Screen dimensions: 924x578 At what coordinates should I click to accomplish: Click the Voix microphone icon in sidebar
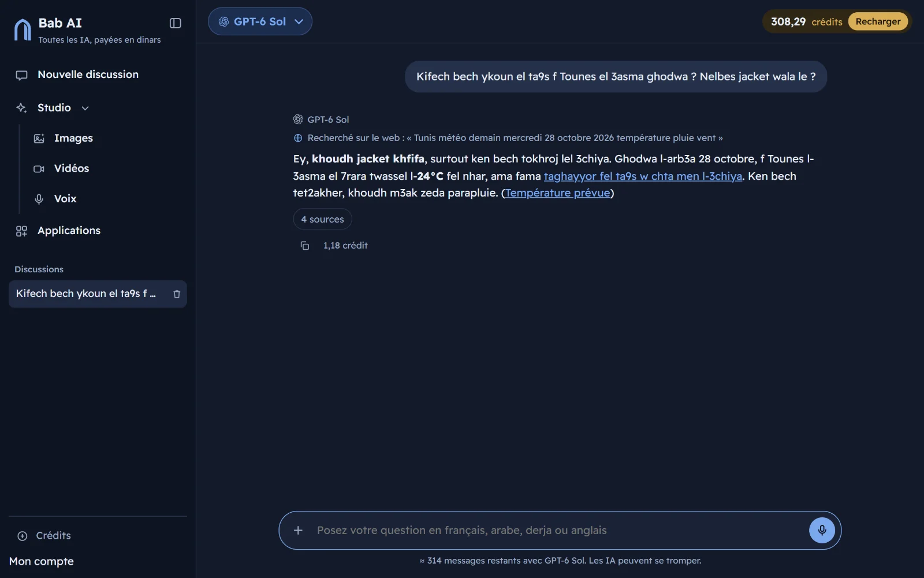pyautogui.click(x=39, y=199)
